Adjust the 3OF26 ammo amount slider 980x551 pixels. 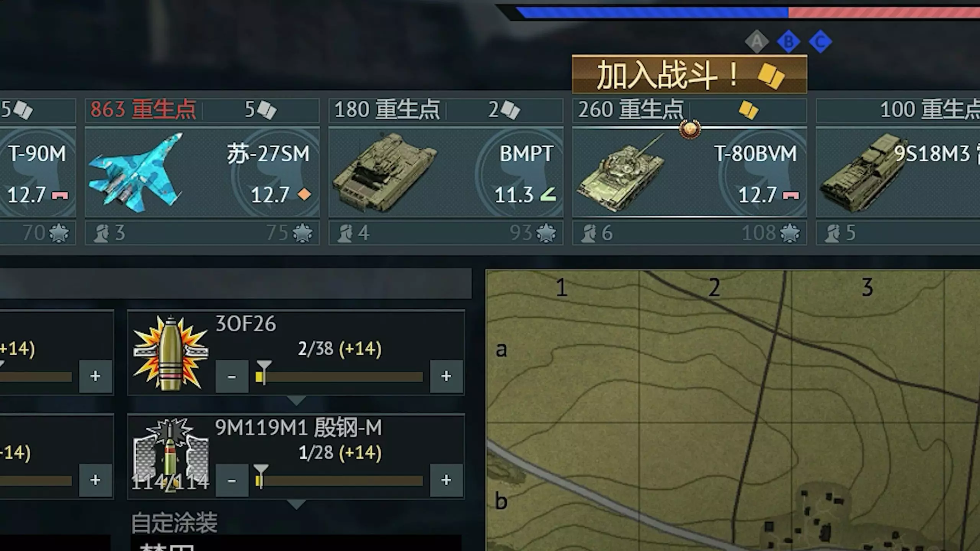click(339, 377)
